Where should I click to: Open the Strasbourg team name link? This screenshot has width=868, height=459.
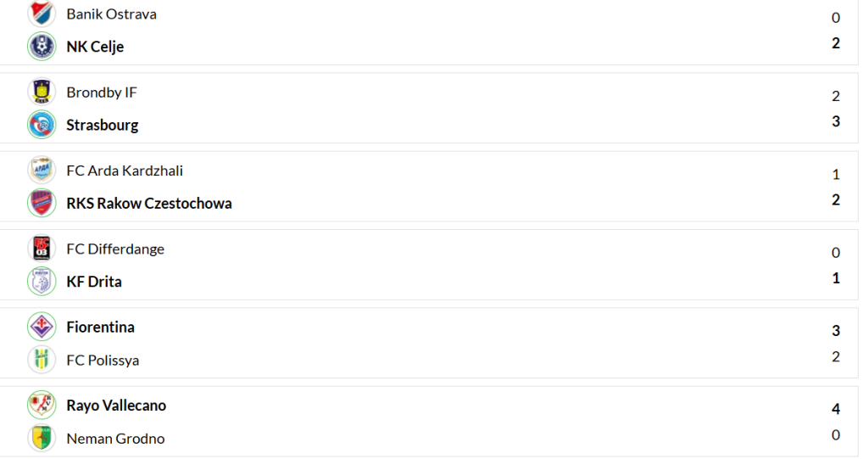[x=102, y=125]
